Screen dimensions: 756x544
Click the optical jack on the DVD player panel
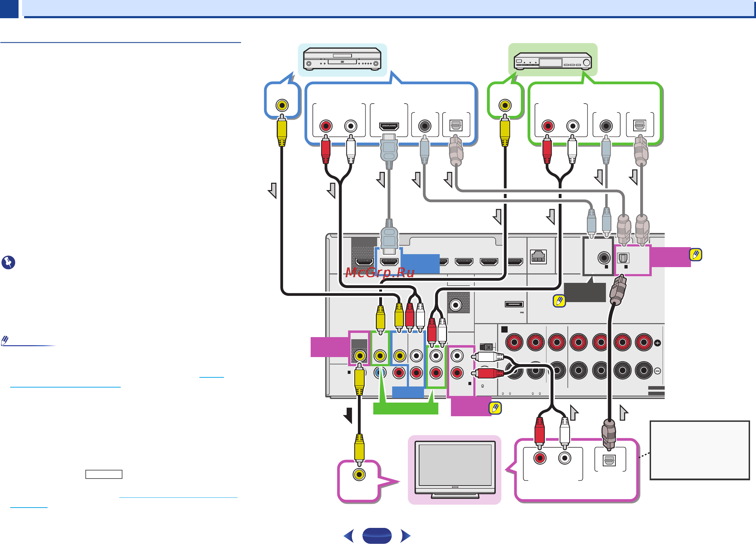[456, 125]
